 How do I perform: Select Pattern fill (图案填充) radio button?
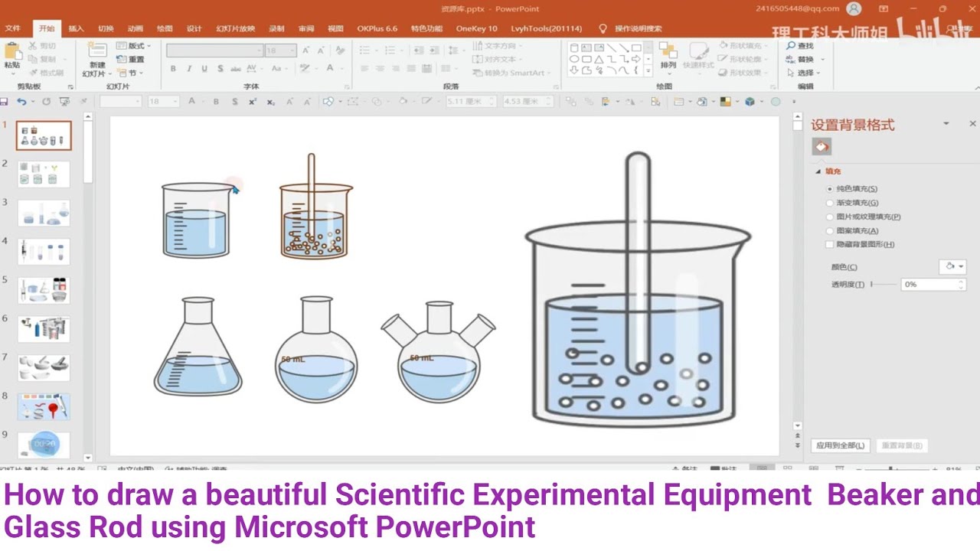tap(829, 230)
